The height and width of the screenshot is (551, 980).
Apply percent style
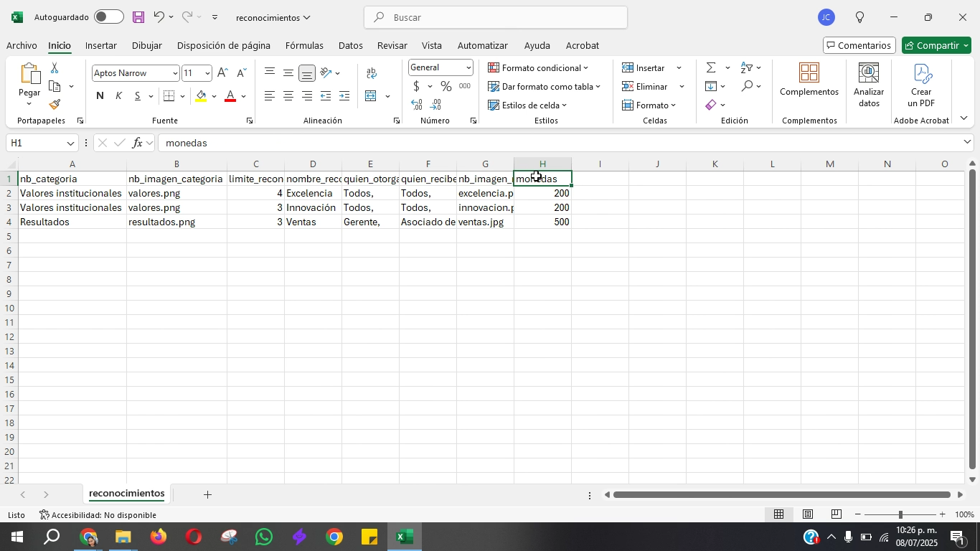(x=446, y=86)
